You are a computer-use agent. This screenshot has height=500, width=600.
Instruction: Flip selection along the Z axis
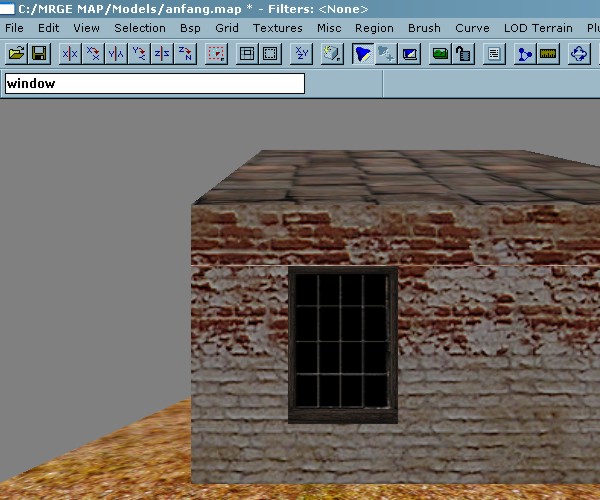(162, 54)
